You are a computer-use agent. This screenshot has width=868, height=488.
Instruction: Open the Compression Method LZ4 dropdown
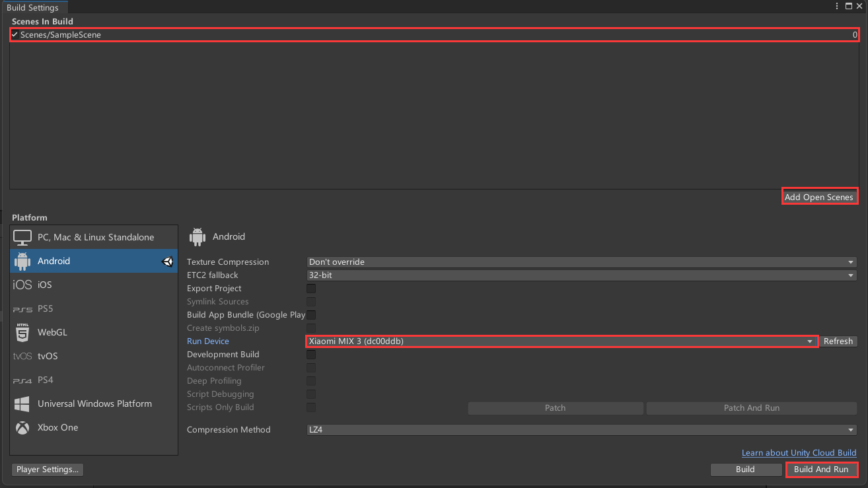click(581, 430)
